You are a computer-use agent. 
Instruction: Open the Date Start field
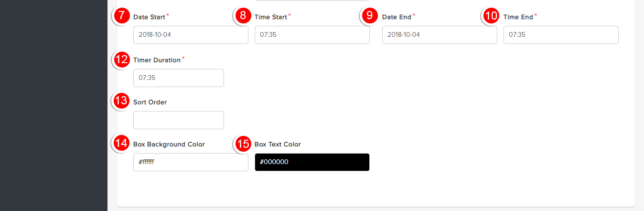[x=191, y=35]
